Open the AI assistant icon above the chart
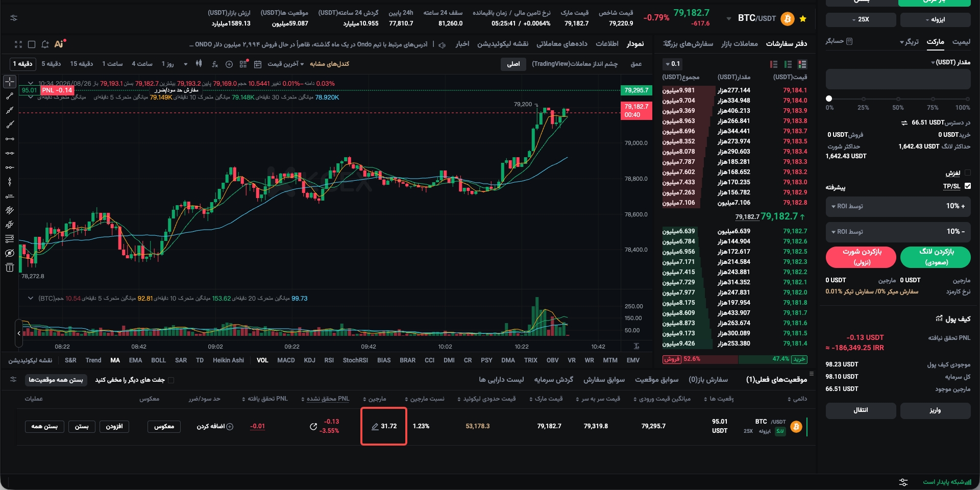This screenshot has width=980, height=490. click(60, 44)
